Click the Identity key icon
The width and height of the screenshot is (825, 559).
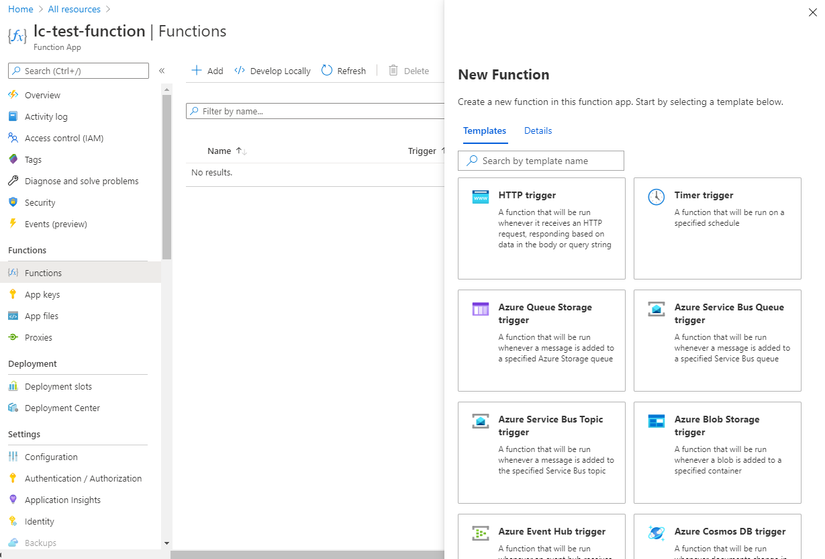pos(13,521)
